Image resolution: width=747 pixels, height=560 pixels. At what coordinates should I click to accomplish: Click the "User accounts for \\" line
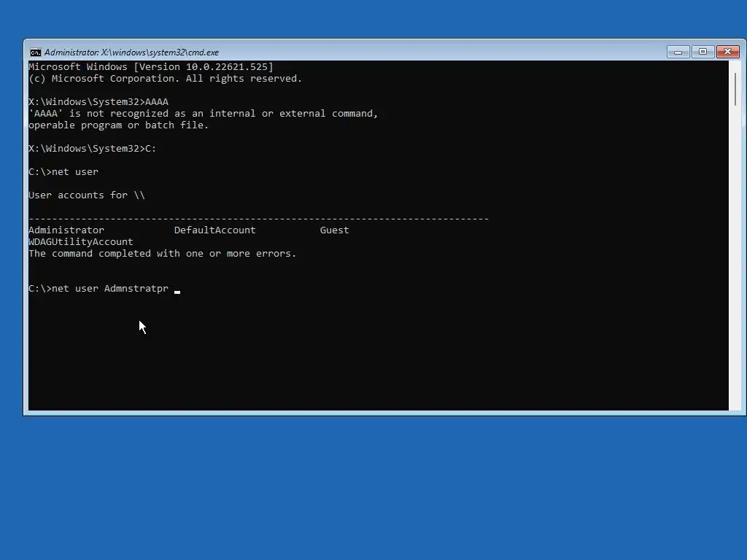[87, 195]
